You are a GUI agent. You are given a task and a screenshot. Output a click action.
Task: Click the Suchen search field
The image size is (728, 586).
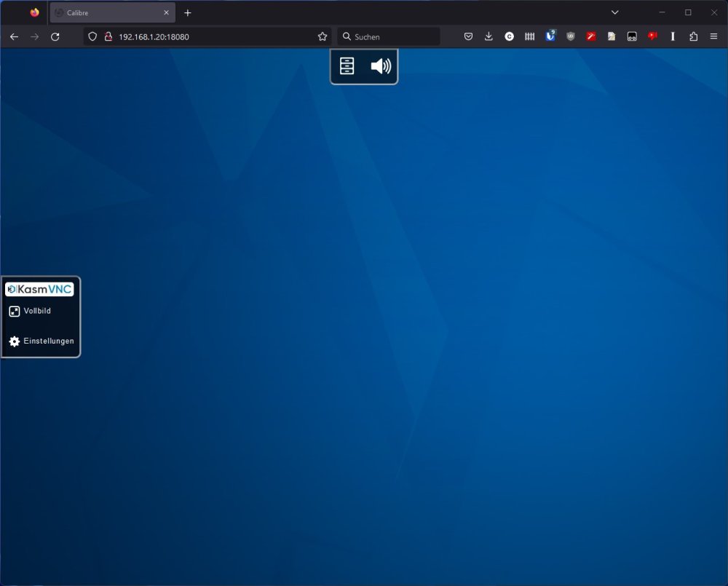[x=389, y=36]
